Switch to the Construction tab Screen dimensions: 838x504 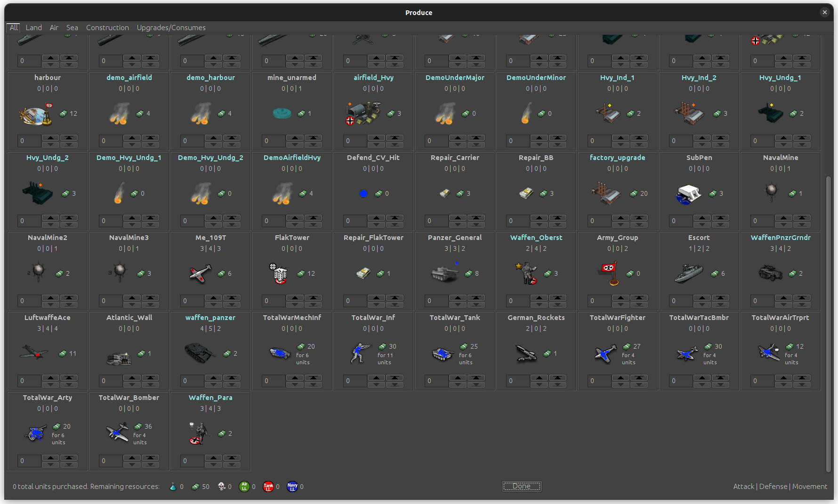click(x=107, y=28)
